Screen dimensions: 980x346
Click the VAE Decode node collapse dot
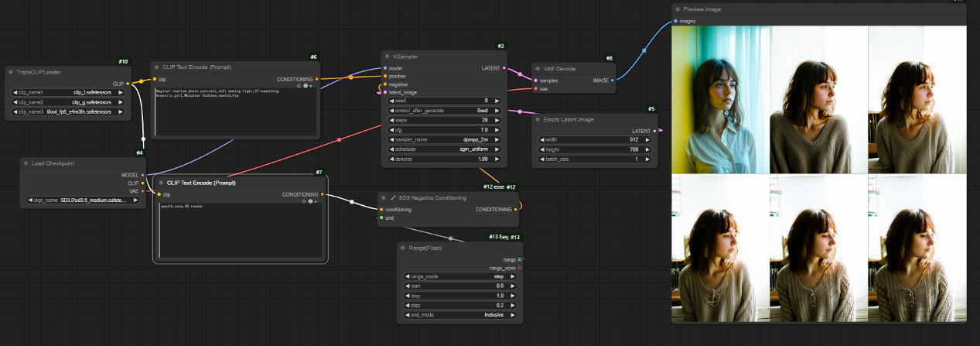click(x=538, y=69)
